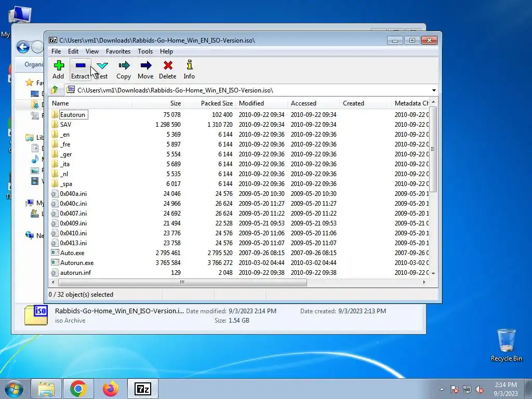Select the _spa folder row
Screen dimensions: 532x399
point(239,183)
